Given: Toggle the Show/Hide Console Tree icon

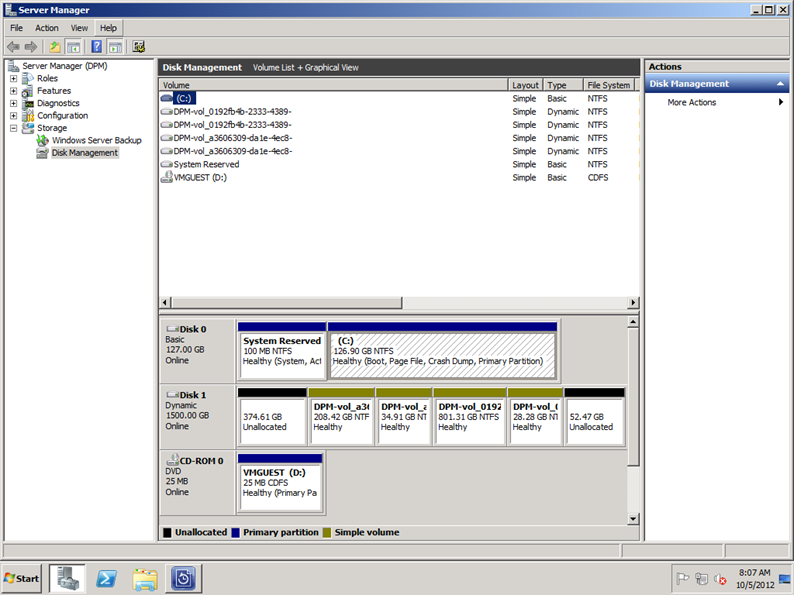Looking at the screenshot, I should 73,47.
